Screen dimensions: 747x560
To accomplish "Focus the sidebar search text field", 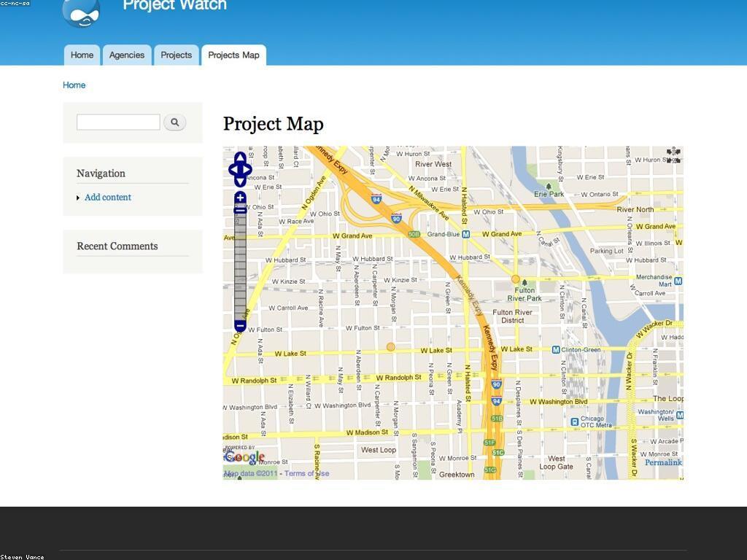I will [118, 122].
